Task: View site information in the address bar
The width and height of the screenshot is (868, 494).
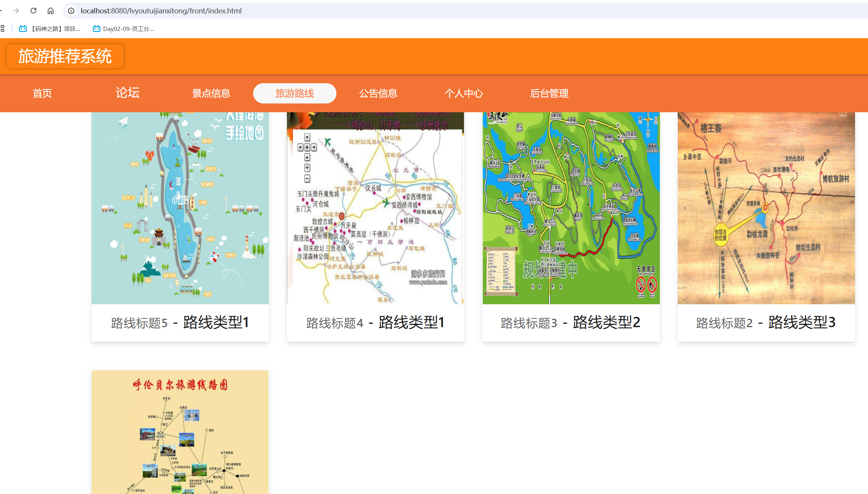Action: [71, 11]
